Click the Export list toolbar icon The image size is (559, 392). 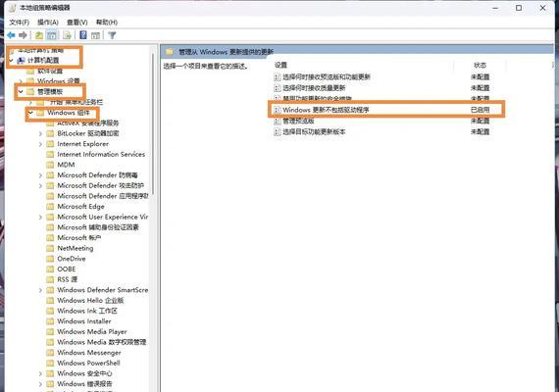pyautogui.click(x=67, y=35)
